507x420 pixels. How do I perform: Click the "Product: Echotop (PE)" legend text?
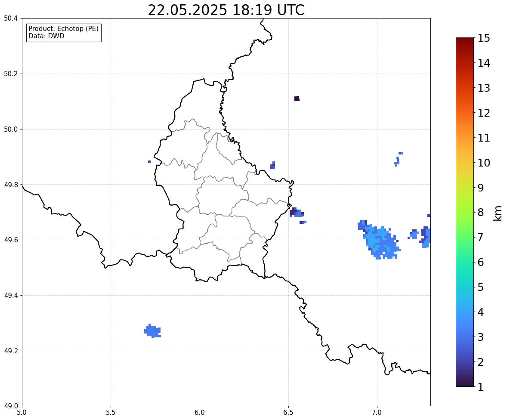(x=63, y=29)
